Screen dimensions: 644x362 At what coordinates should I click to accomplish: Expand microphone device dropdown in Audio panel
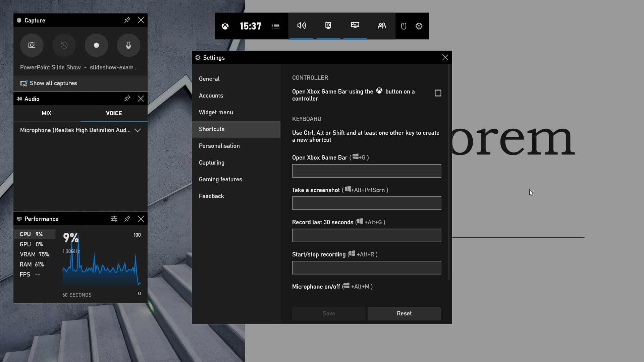[x=138, y=130]
